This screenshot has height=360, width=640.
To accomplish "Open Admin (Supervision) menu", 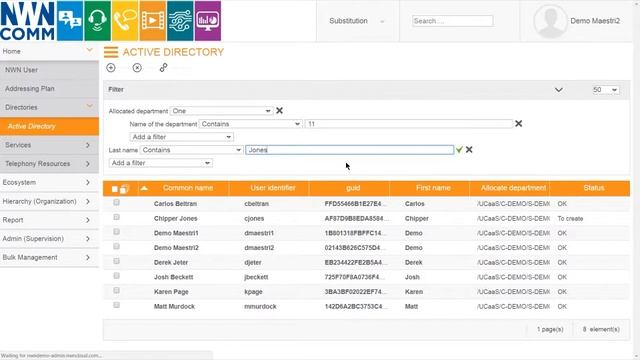I will click(49, 239).
